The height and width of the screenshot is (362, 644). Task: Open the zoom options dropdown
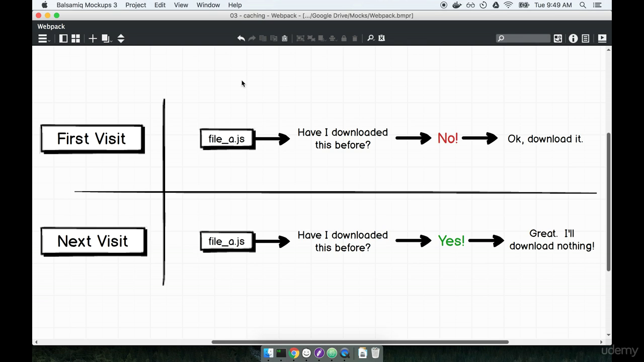click(x=371, y=38)
